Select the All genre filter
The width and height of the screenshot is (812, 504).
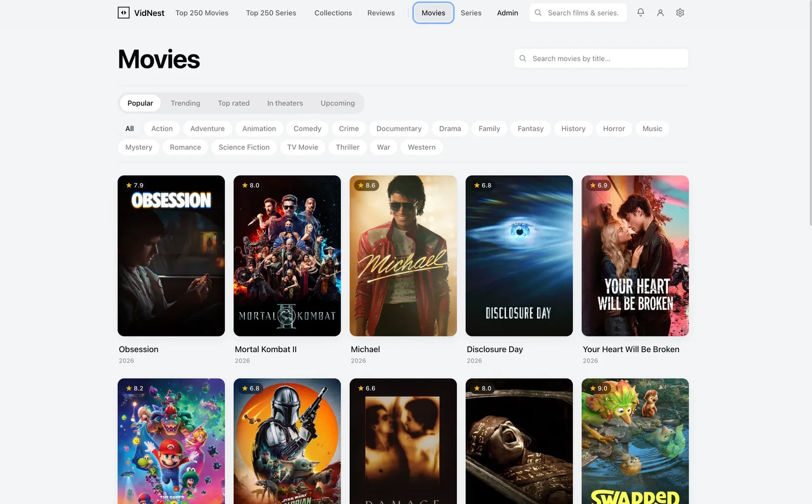point(129,129)
